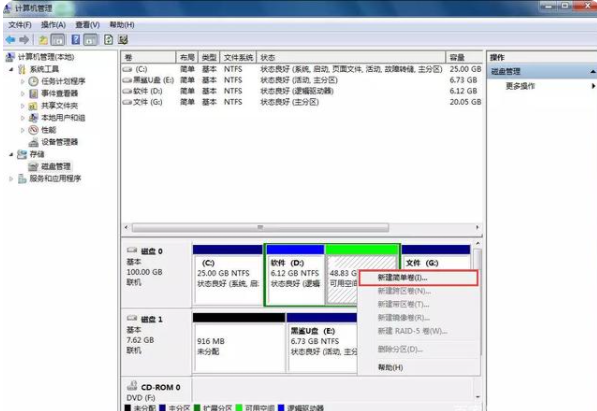Open the Device Manager (设备管理器) item
The image size is (597, 411).
point(59,142)
